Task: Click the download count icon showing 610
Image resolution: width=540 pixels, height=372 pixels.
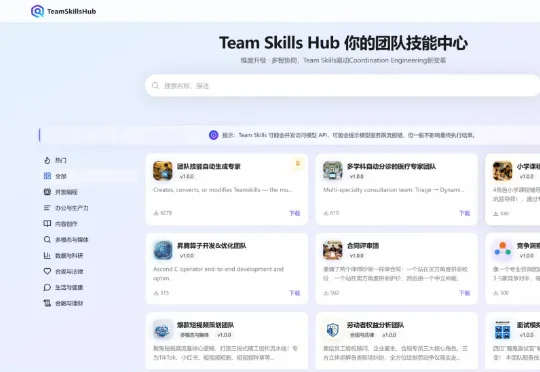Action: pyautogui.click(x=325, y=213)
